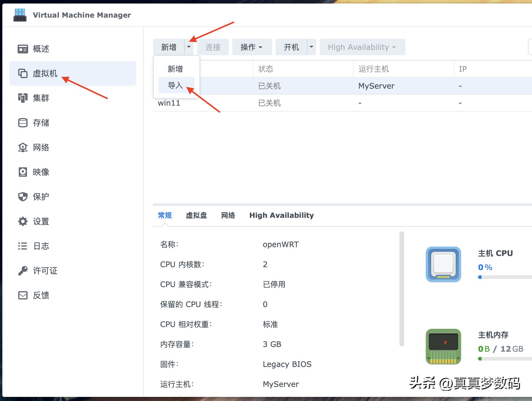532x401 pixels.
Task: Click the 3 GB memory capacity value
Action: 272,344
